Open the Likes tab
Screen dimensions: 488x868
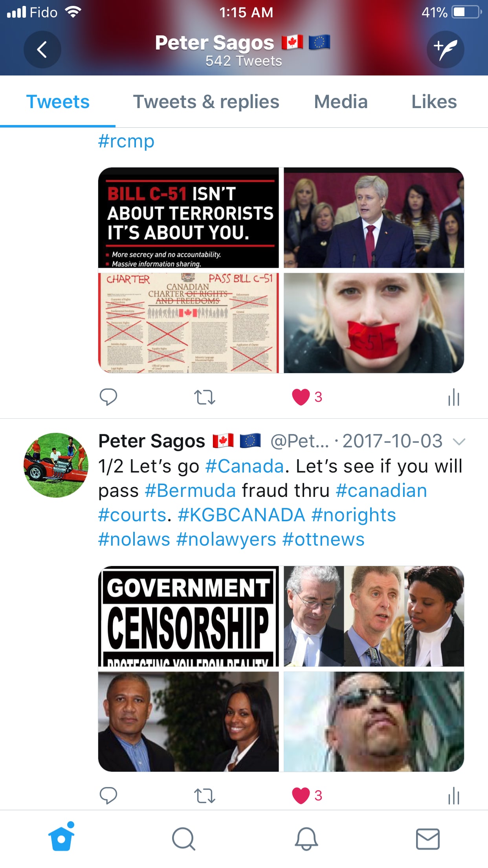[x=434, y=102]
